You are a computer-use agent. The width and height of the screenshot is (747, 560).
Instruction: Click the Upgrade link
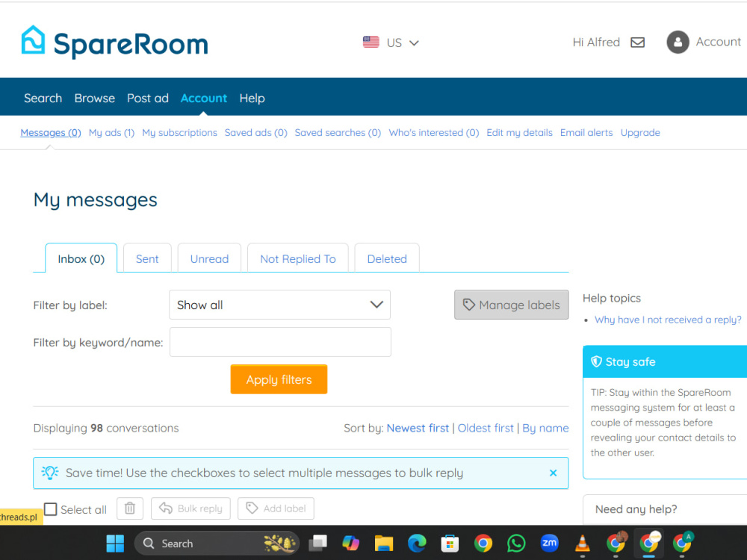640,132
